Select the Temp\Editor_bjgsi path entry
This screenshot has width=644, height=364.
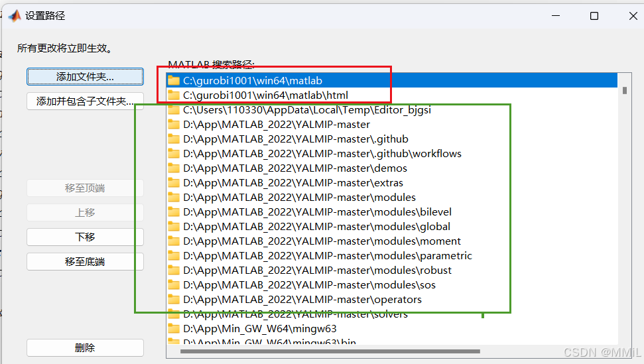(x=307, y=109)
